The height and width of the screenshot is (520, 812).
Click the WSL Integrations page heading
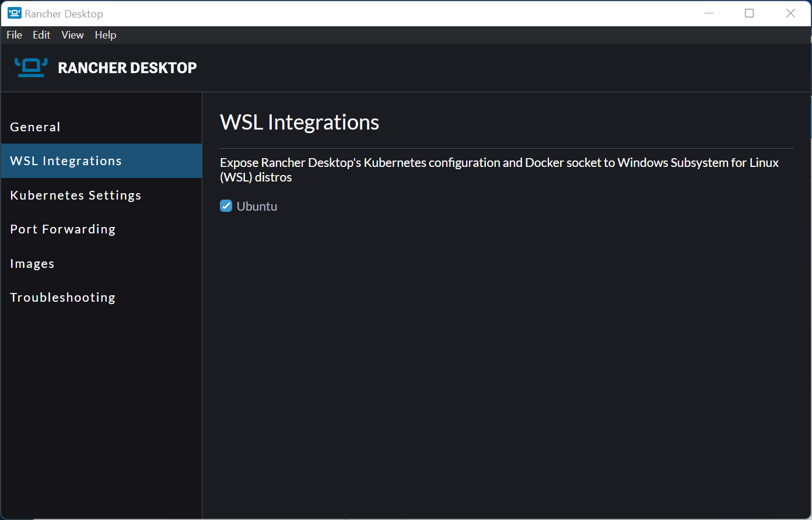point(300,123)
